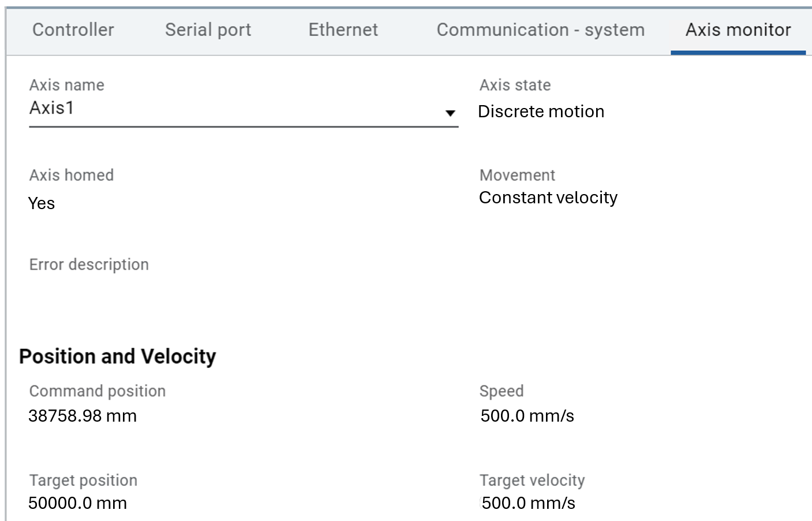Click the Command position label

click(98, 391)
